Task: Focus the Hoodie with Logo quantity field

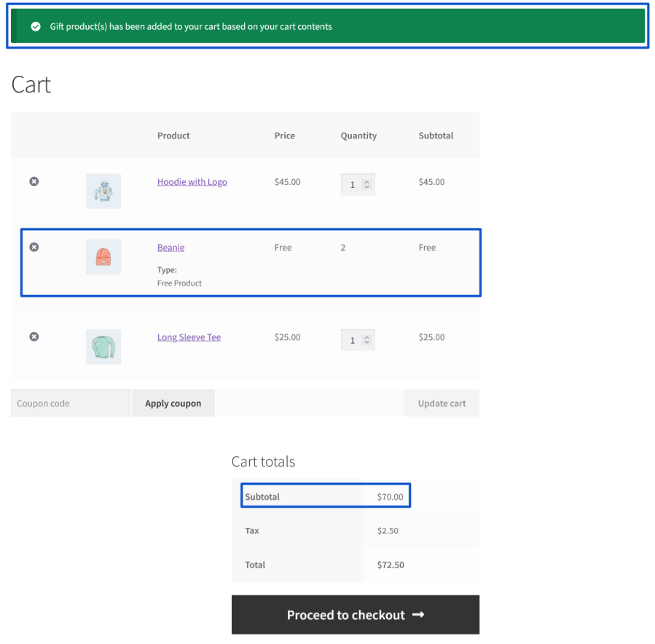Action: (x=353, y=184)
